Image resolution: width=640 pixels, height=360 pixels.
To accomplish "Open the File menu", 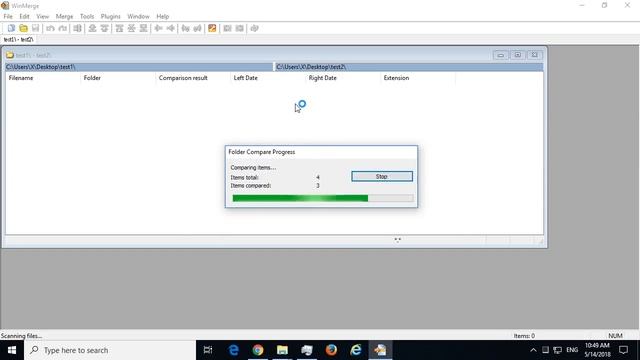I will click(8, 16).
